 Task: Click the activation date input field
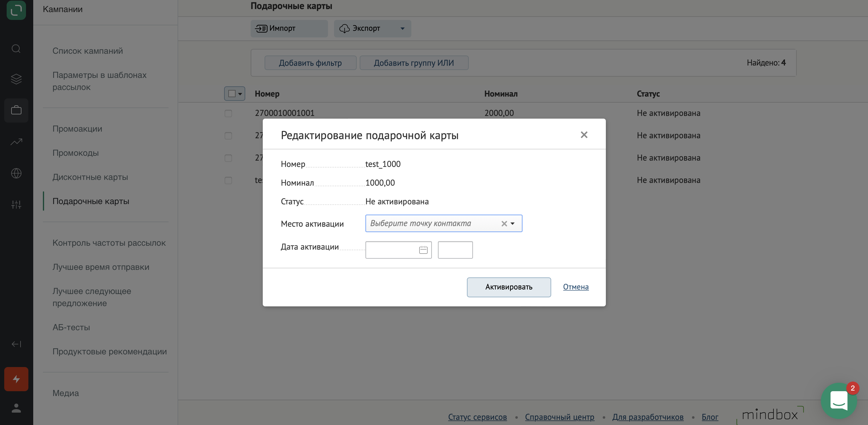pyautogui.click(x=398, y=250)
